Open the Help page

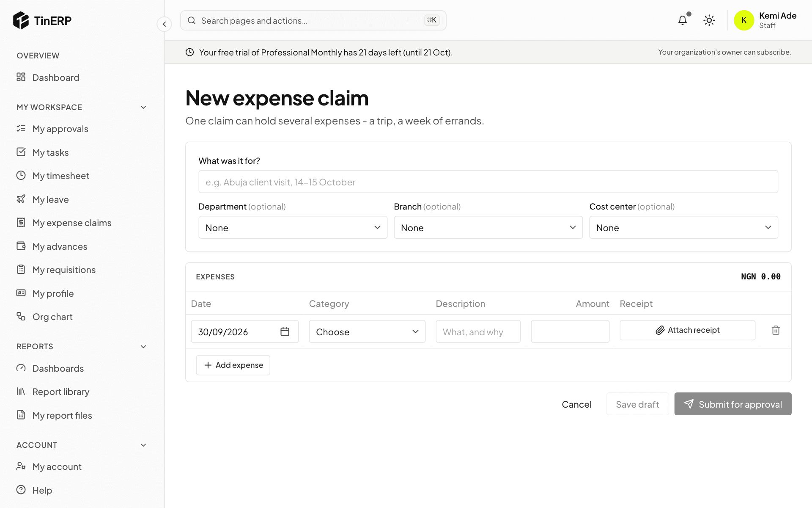pos(82,490)
